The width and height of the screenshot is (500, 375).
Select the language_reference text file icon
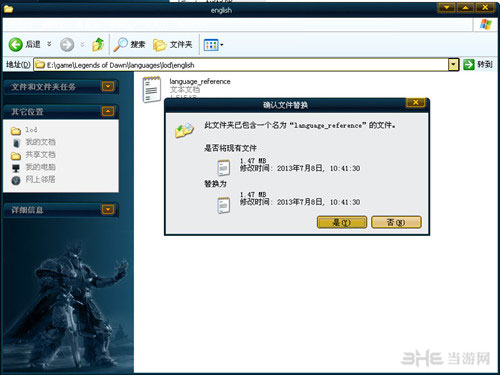click(152, 89)
